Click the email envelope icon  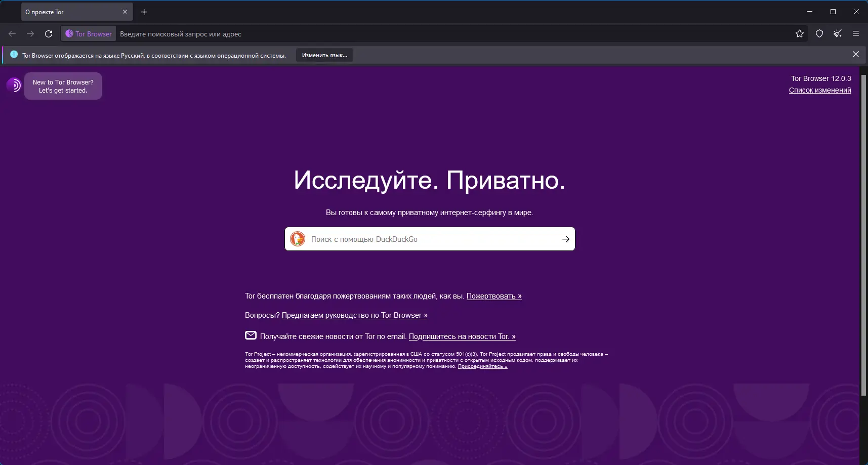[x=251, y=335]
